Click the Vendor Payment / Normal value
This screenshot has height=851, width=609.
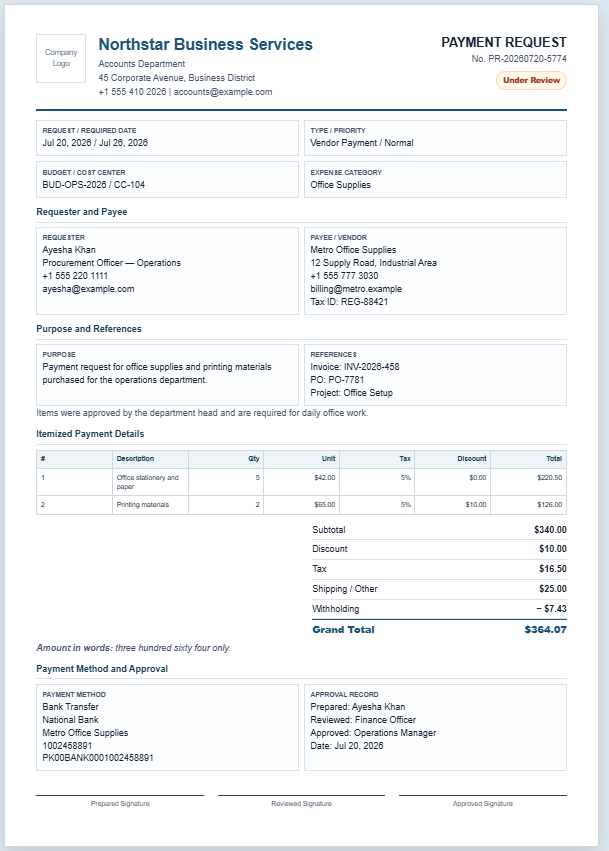(361, 143)
